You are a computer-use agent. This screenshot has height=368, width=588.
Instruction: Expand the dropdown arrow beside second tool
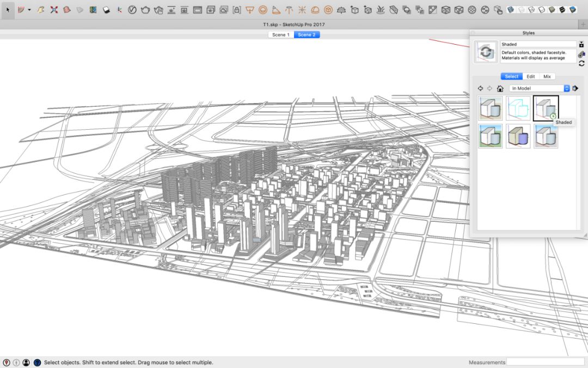click(x=29, y=10)
